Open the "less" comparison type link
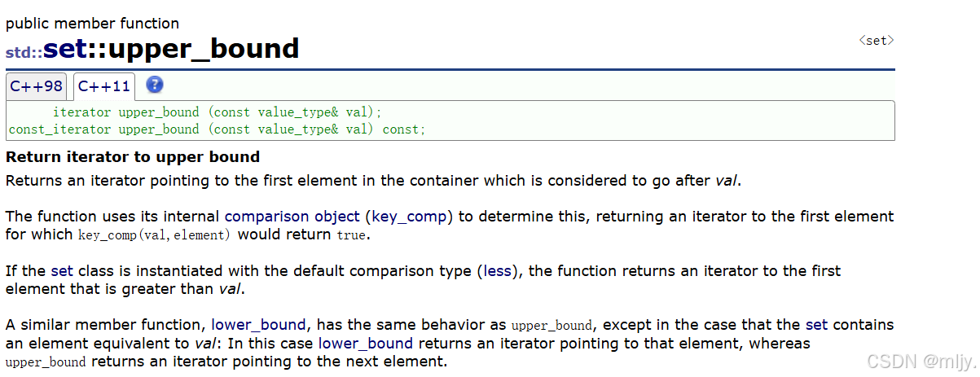This screenshot has height=377, width=980. coord(498,270)
